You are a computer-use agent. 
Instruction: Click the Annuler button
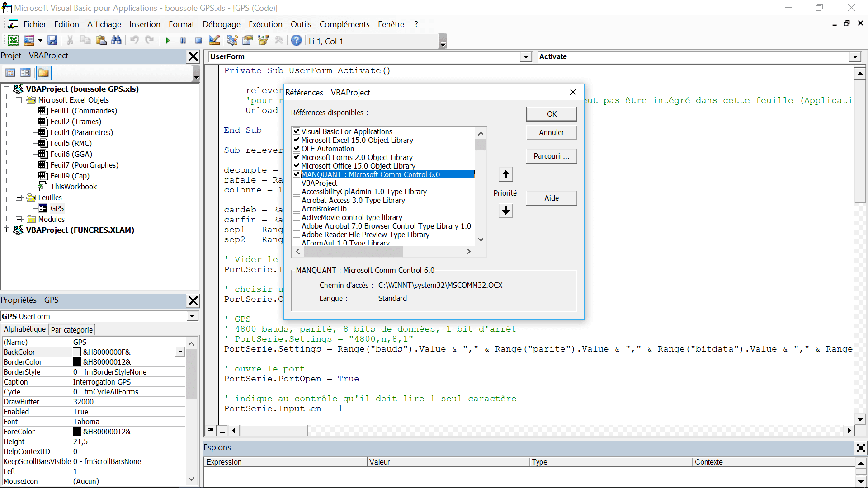point(551,132)
